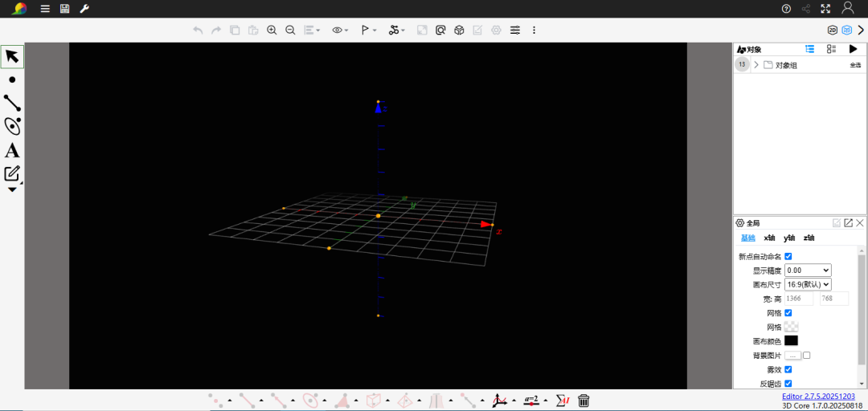The height and width of the screenshot is (411, 868).
Task: Open the flag marker dropdown
Action: [369, 31]
